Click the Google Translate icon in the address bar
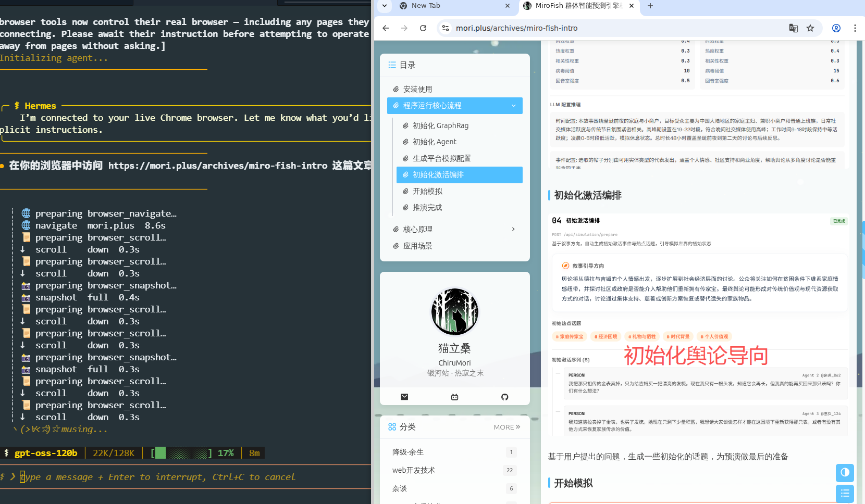 point(793,28)
